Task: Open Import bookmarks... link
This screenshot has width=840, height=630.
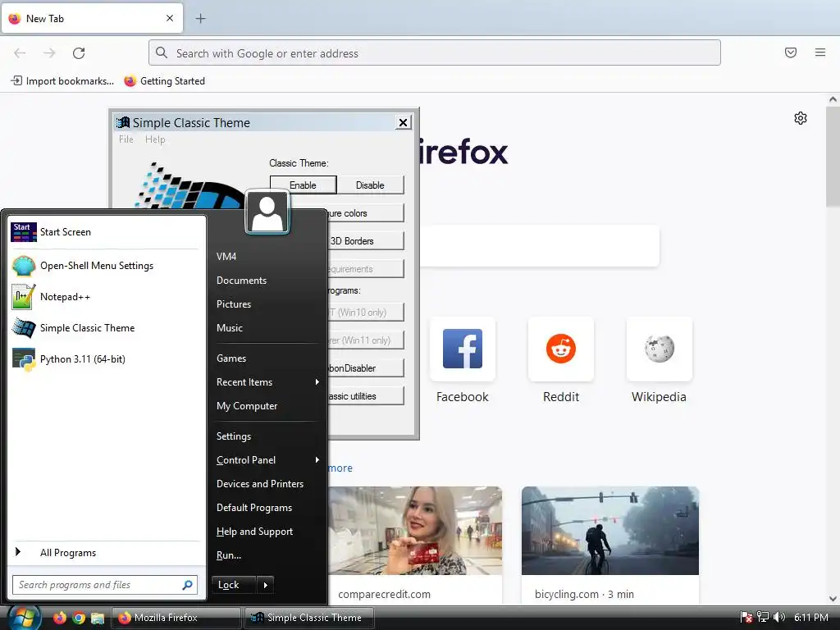Action: 62,81
